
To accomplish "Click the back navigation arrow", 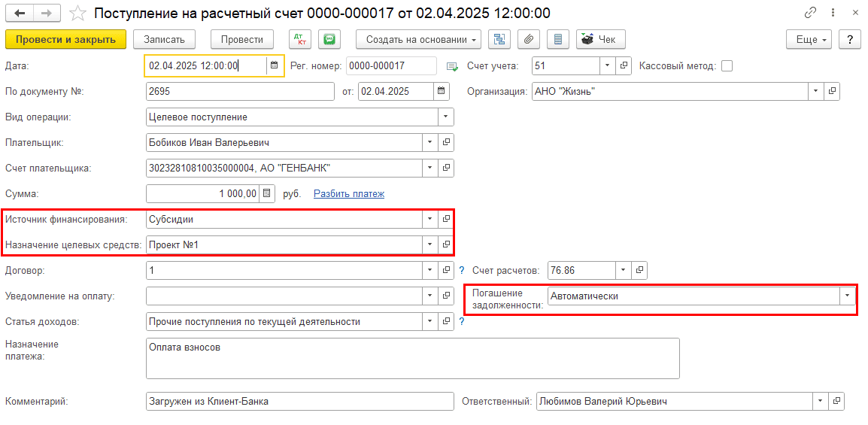I will (20, 13).
